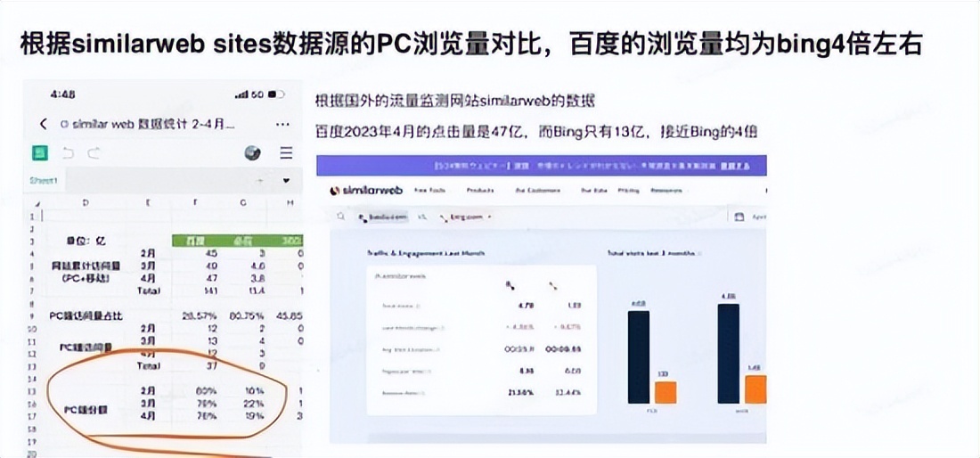Undo the last spreadsheet edit
980x458 pixels.
[x=68, y=153]
